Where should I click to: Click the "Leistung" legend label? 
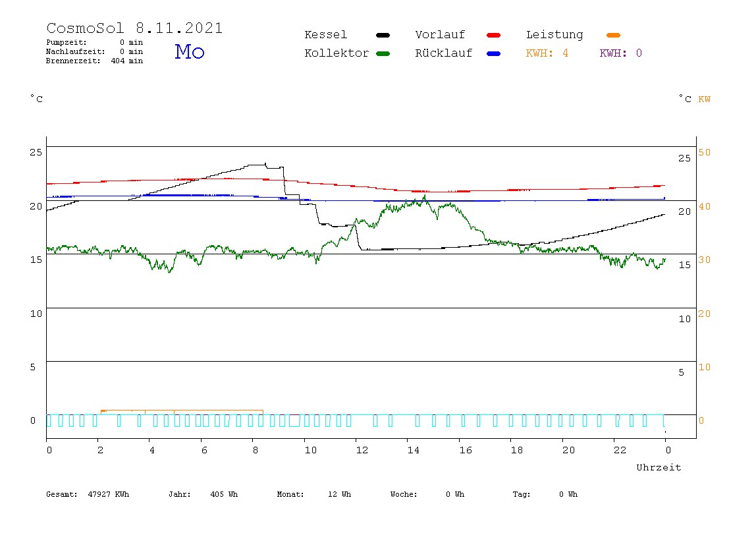(x=554, y=35)
